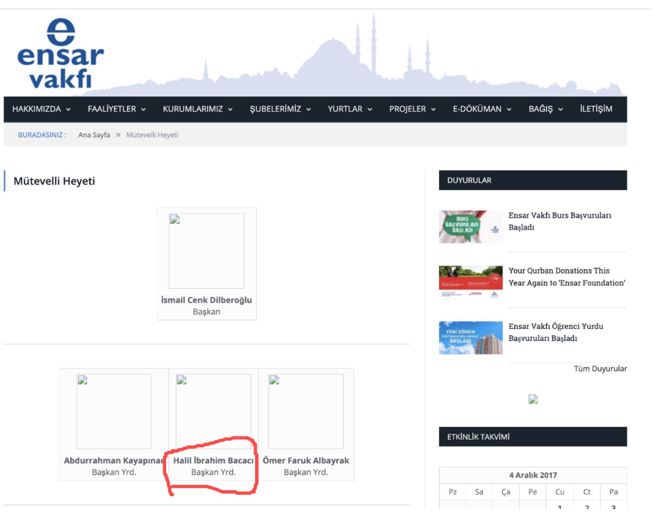663x521 pixels.
Task: Open İsmail Cenk Dilberoğlu's photo
Action: click(x=206, y=251)
